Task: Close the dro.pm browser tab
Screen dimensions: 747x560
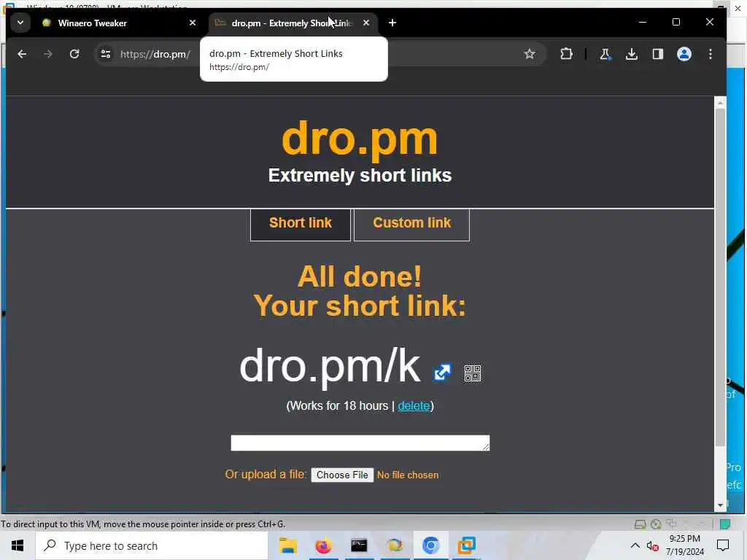Action: coord(366,23)
